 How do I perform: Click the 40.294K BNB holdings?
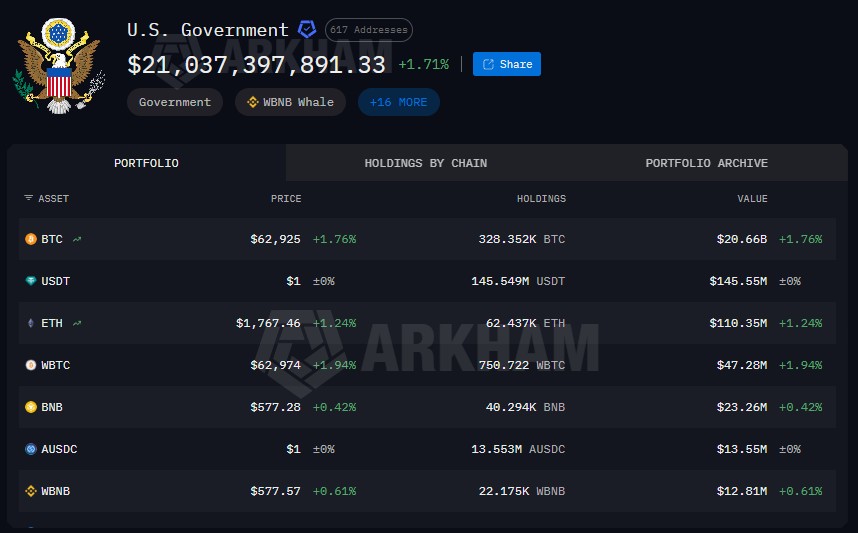(x=525, y=407)
